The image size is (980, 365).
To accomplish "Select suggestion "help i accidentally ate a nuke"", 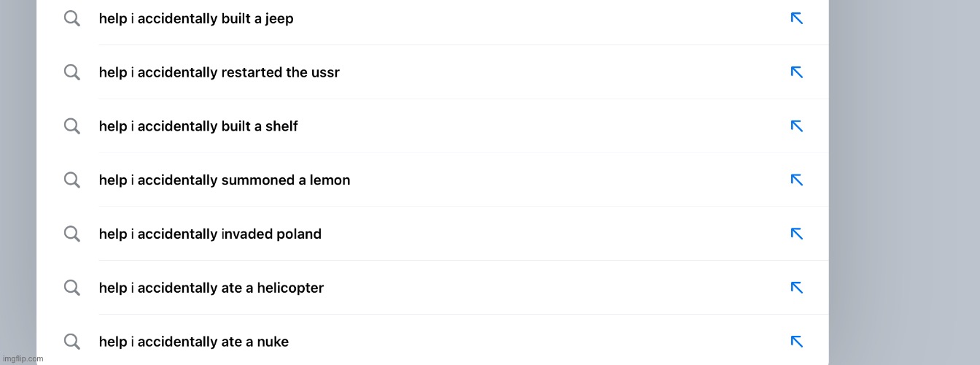I will coord(432,341).
